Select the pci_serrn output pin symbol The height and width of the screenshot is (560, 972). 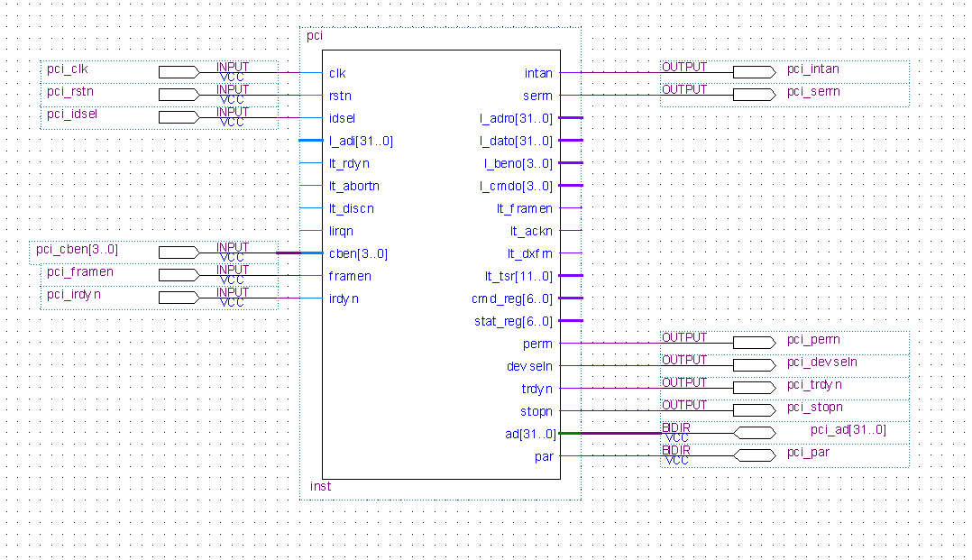click(x=754, y=93)
